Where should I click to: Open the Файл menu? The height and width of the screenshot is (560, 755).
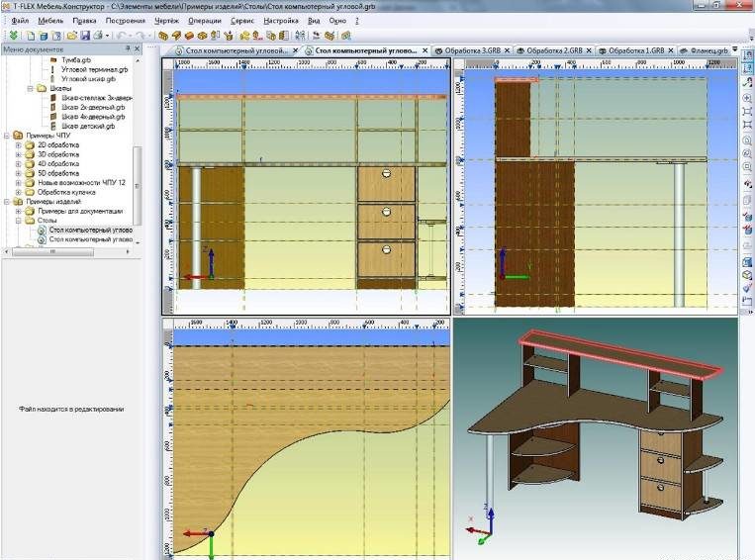click(x=20, y=21)
